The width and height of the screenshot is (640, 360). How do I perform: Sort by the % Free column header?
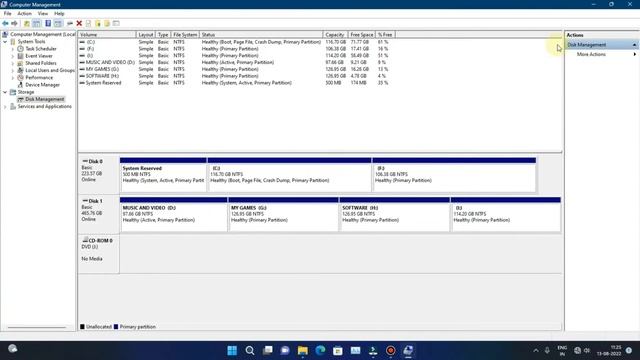(385, 35)
